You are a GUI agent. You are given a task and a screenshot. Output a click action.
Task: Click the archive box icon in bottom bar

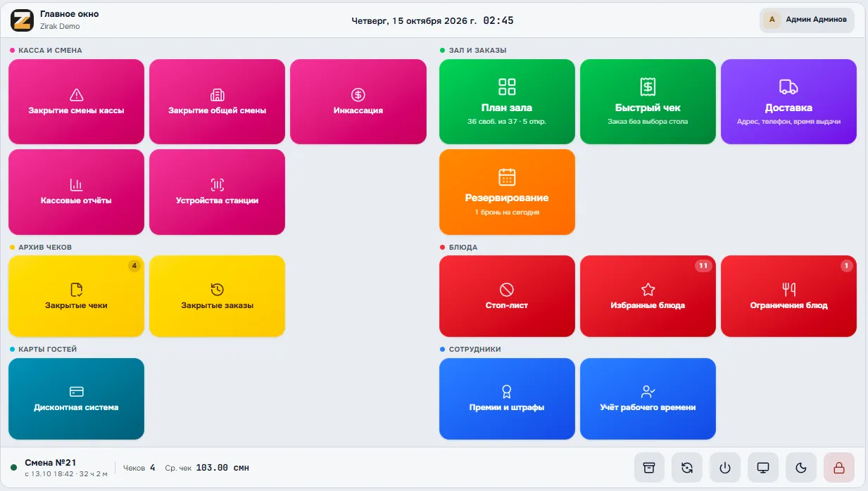pyautogui.click(x=649, y=468)
